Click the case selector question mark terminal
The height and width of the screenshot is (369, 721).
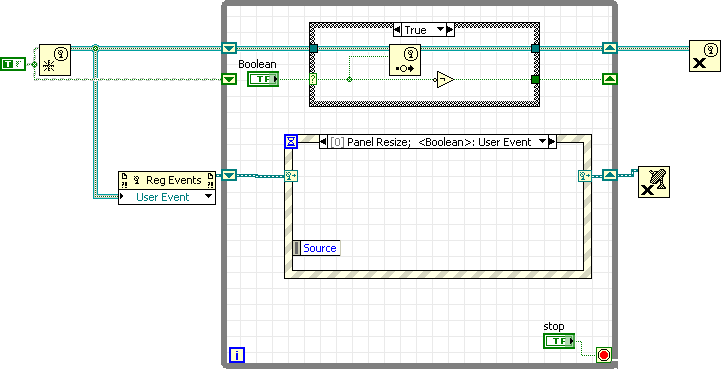point(313,79)
